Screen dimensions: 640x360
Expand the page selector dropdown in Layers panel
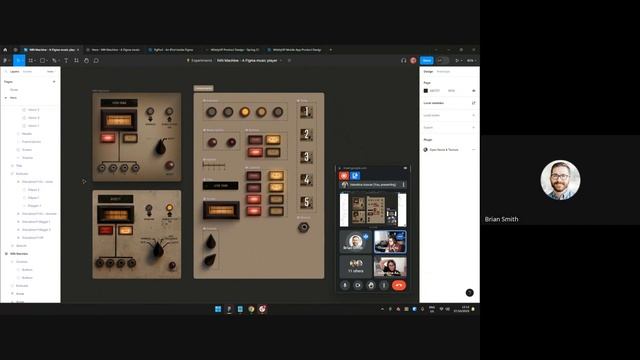point(50,71)
